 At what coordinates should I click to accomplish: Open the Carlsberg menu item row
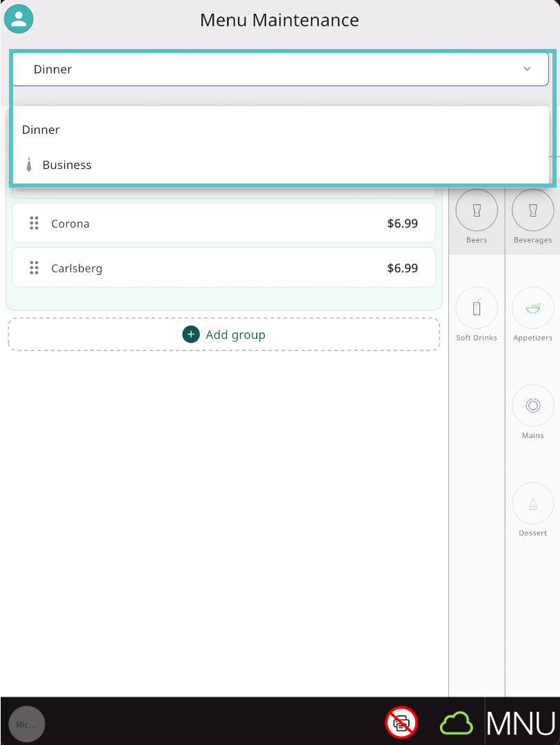[223, 268]
